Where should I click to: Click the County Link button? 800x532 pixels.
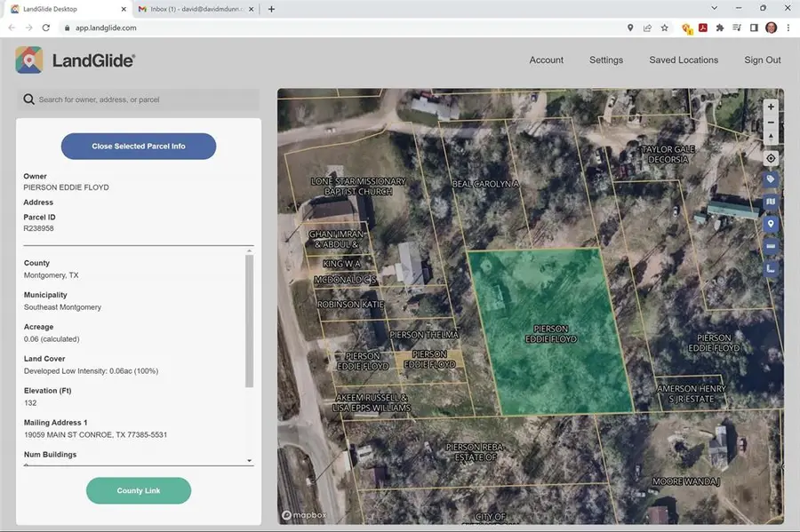click(139, 490)
